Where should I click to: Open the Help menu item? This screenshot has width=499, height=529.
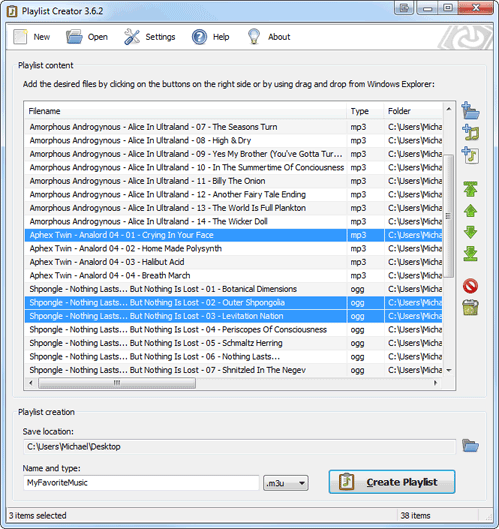[x=211, y=37]
